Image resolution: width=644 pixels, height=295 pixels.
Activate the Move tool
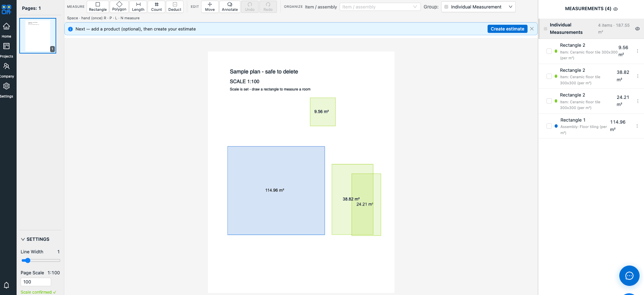point(210,7)
